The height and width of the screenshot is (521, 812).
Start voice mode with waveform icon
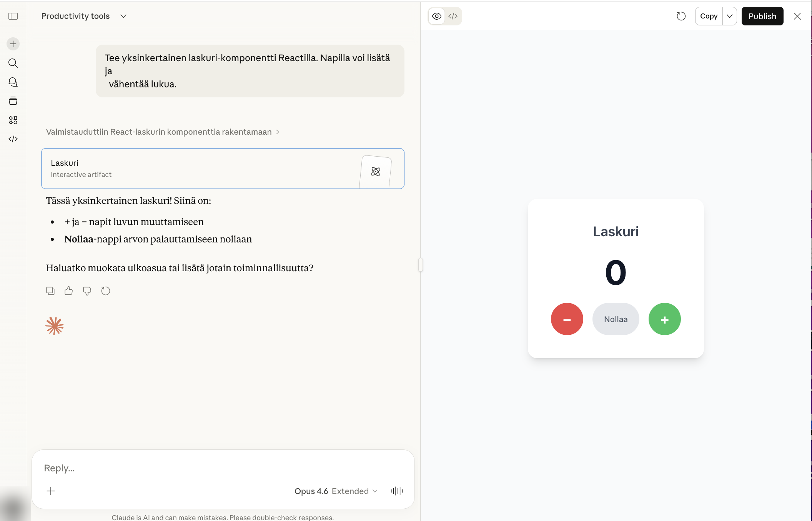pyautogui.click(x=396, y=491)
